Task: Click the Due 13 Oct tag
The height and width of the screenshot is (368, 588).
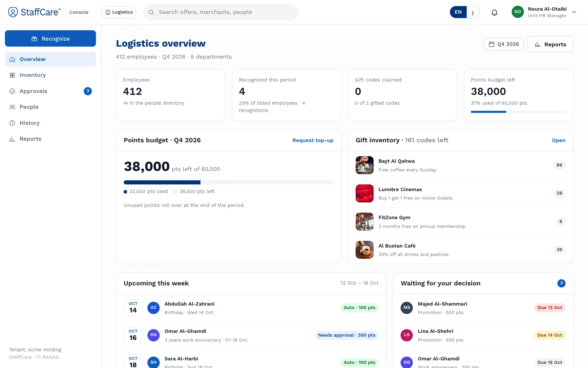Action: [x=550, y=307]
